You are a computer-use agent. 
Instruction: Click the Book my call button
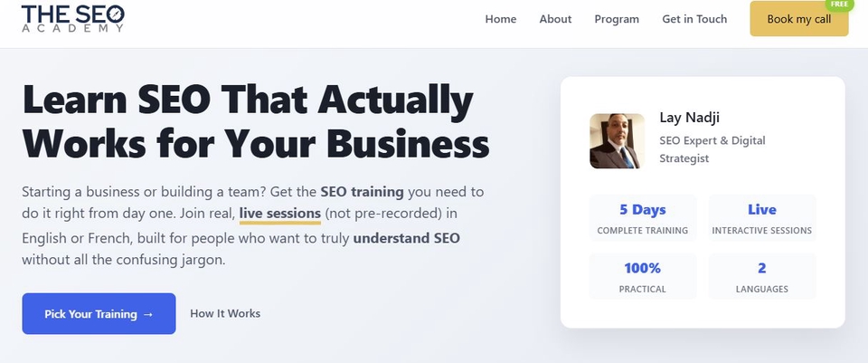coord(798,19)
